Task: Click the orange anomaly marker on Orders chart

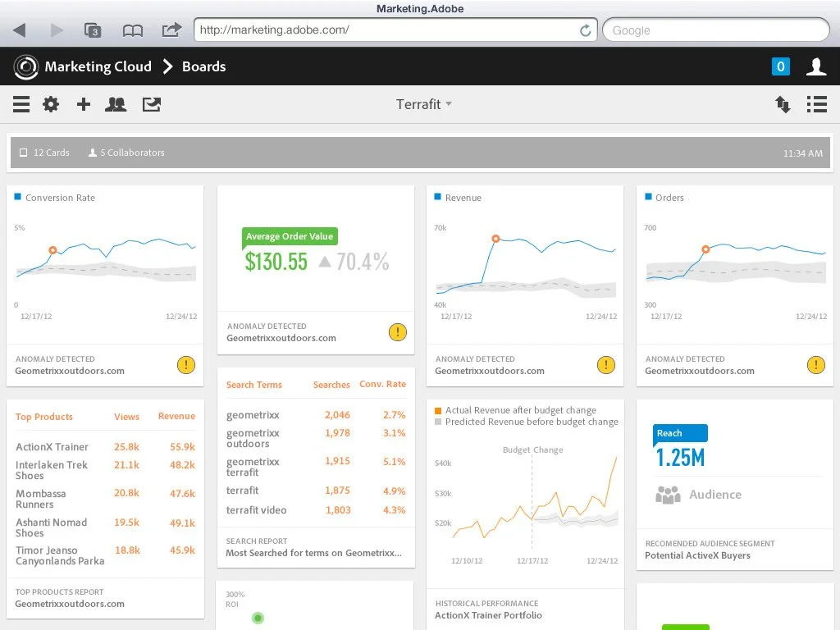Action: point(705,249)
